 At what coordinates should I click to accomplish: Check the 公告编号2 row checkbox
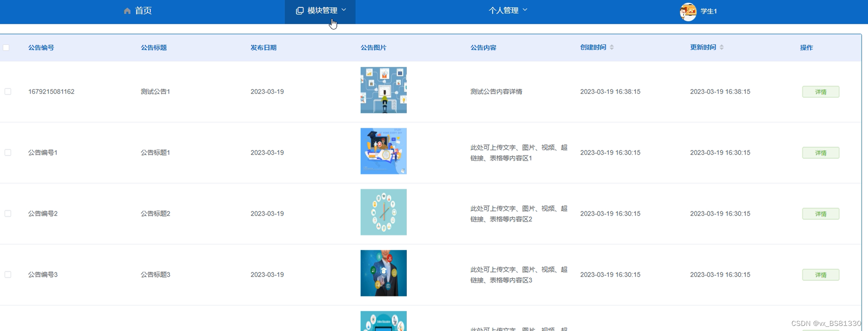(8, 213)
